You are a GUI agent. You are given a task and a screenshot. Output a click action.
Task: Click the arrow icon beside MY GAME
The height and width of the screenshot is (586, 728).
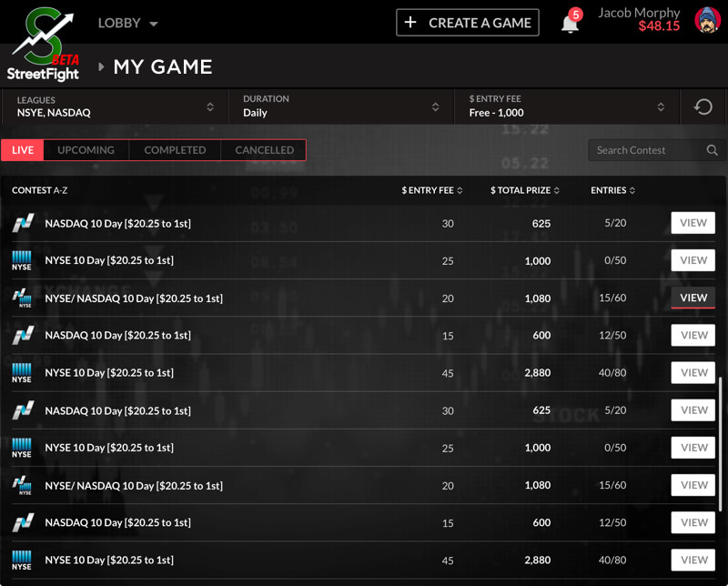point(101,66)
